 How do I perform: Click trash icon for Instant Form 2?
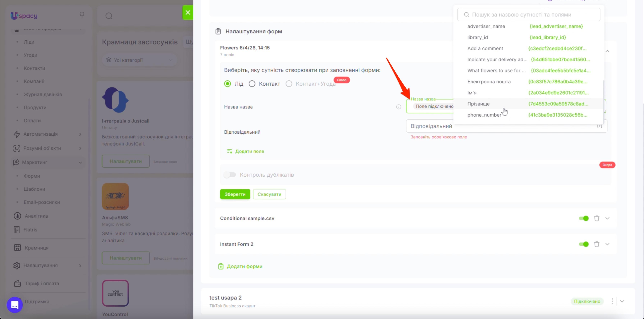[597, 244]
